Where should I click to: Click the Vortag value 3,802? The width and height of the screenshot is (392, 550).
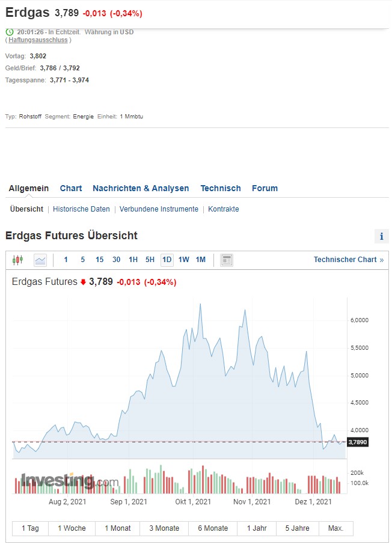(38, 56)
